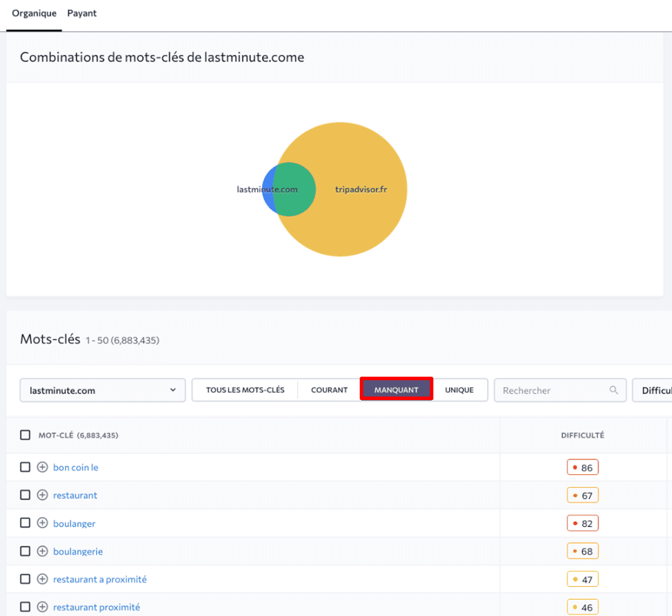Click difficulty badge 82
The height and width of the screenshot is (616, 672).
pyautogui.click(x=583, y=523)
